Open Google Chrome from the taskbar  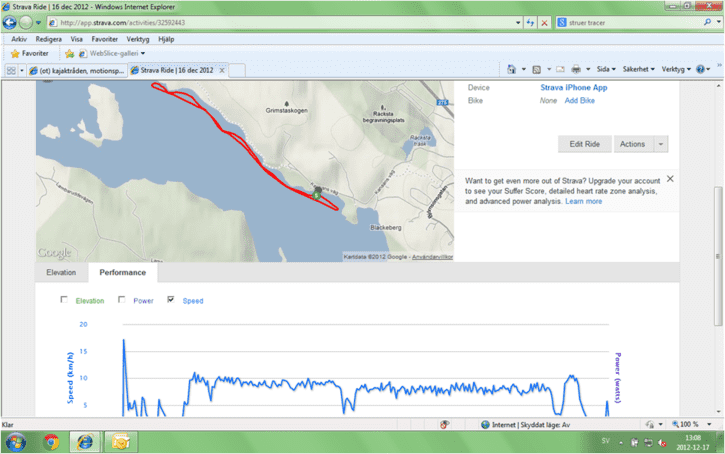coord(51,442)
